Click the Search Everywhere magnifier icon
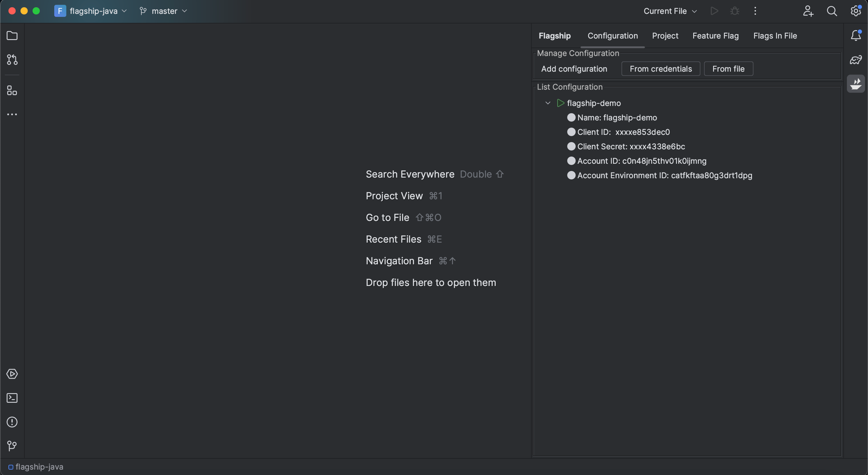This screenshot has width=868, height=475. coord(832,11)
